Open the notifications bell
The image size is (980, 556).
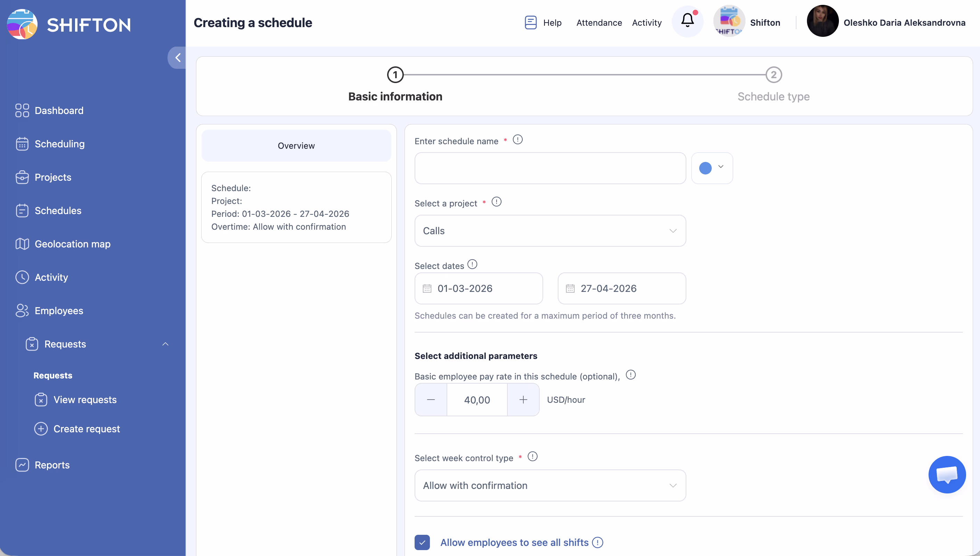[687, 21]
